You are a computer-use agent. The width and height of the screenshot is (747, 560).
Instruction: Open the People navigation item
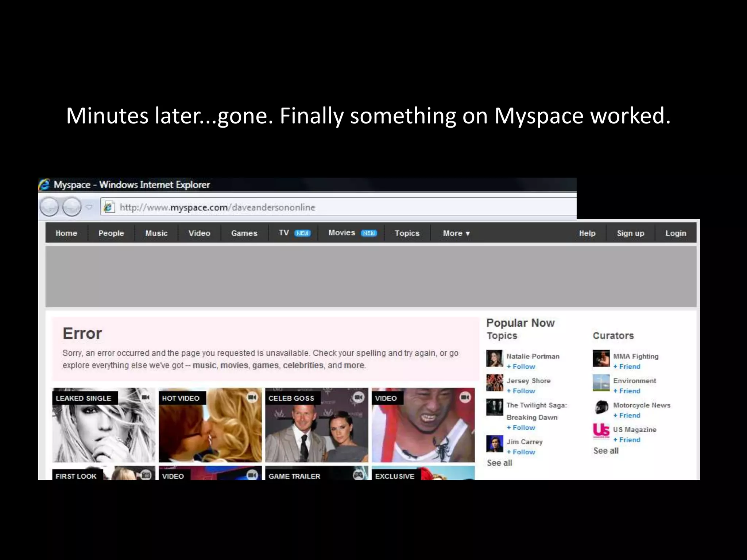[111, 233]
